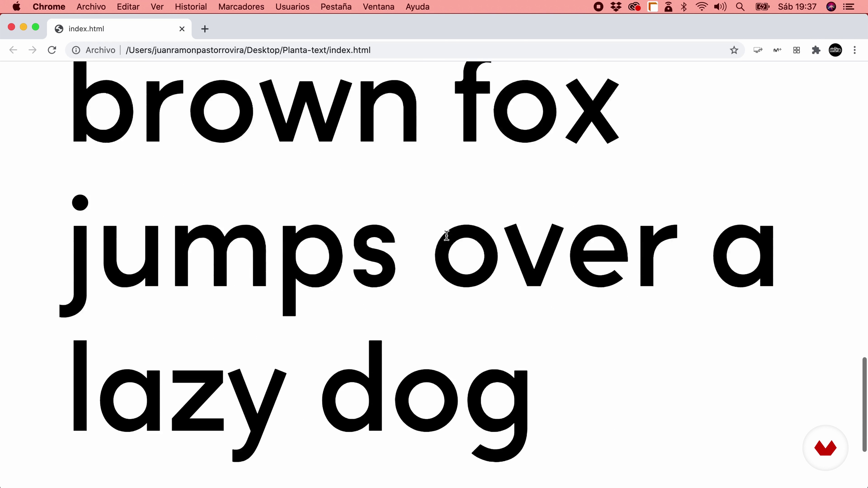Open the battery status menu
Image resolution: width=868 pixels, height=488 pixels.
[762, 7]
